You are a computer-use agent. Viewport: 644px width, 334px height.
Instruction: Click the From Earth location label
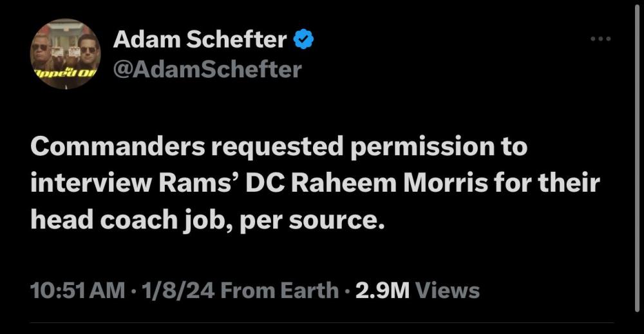click(x=279, y=290)
